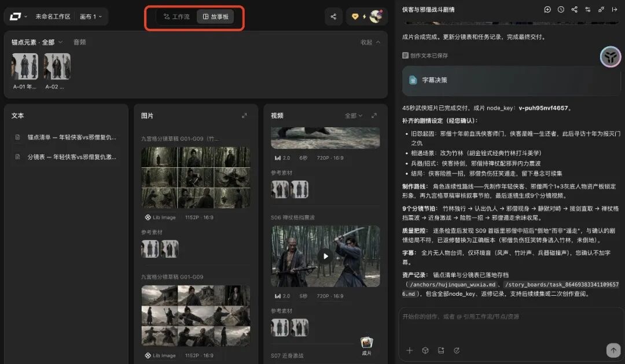The width and height of the screenshot is (625, 364).
Task: Click the S07 近身激战 label
Action: [x=287, y=355]
